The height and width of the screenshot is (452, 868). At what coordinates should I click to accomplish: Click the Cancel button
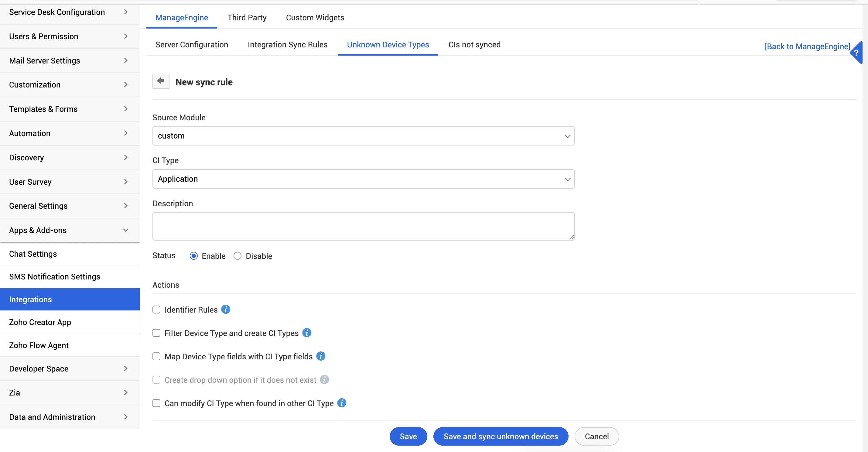click(x=597, y=436)
